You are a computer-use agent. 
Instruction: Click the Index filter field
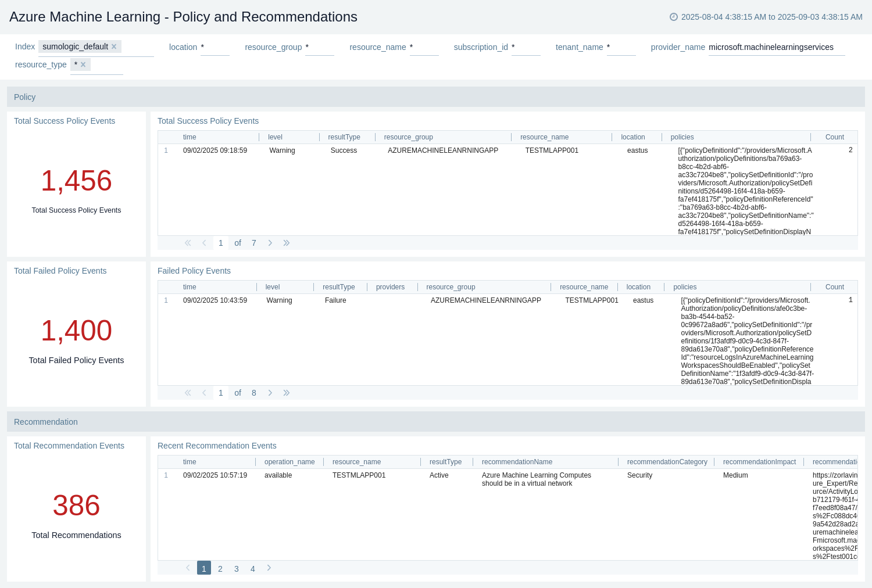coord(96,47)
